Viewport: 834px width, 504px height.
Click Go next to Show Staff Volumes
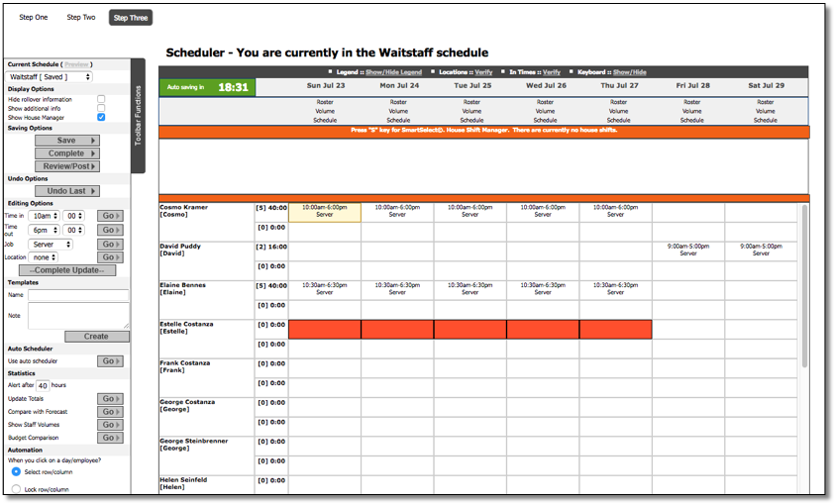110,425
